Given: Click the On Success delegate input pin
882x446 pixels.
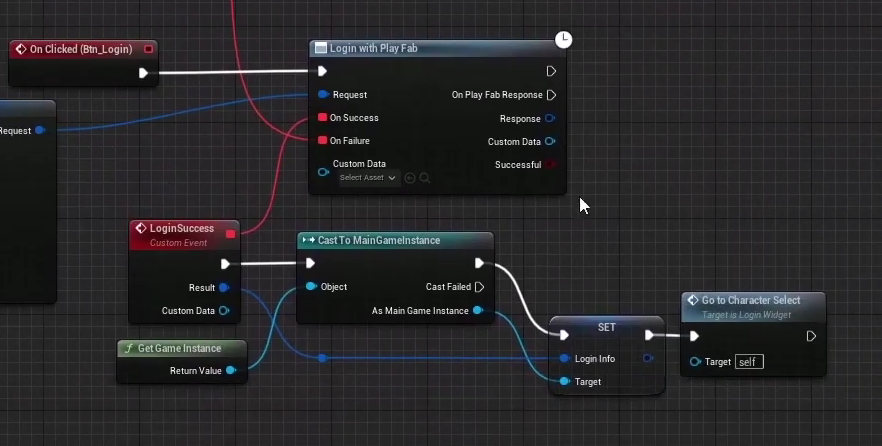Looking at the screenshot, I should (322, 118).
